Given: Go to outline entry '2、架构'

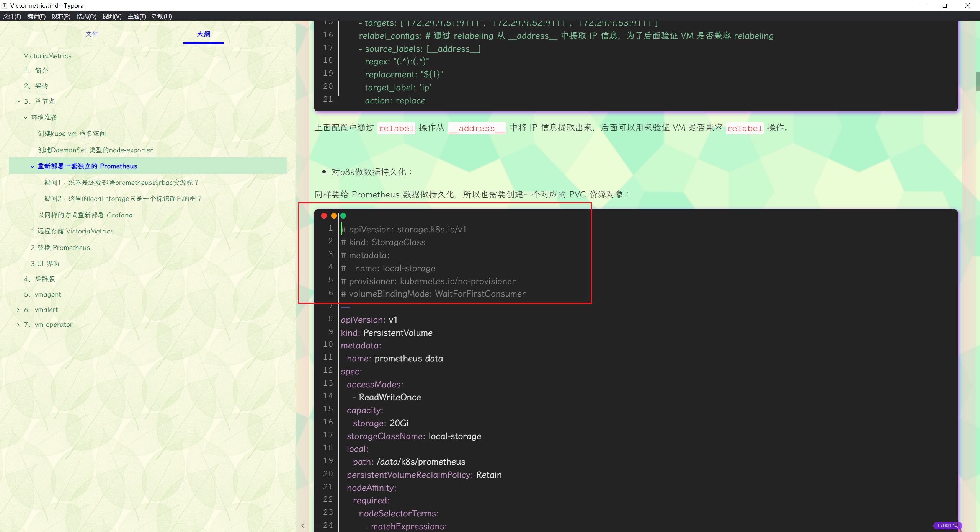Looking at the screenshot, I should pyautogui.click(x=36, y=86).
